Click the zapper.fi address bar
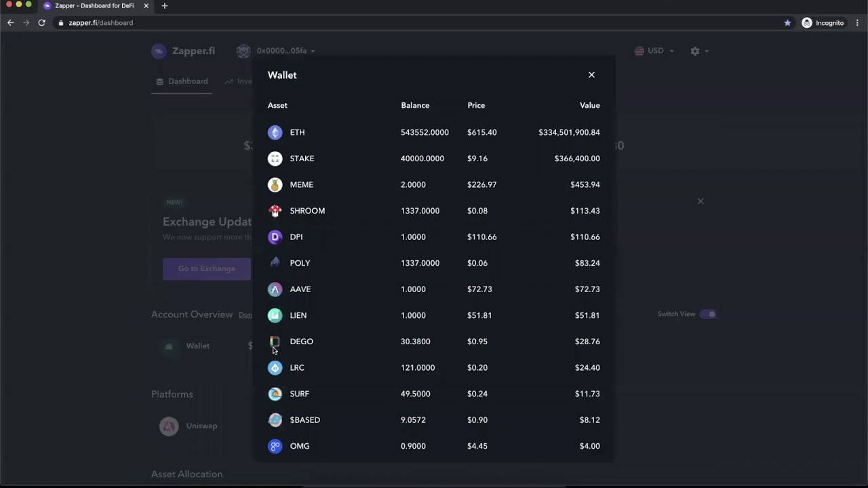Image resolution: width=868 pixels, height=488 pixels. pos(100,22)
